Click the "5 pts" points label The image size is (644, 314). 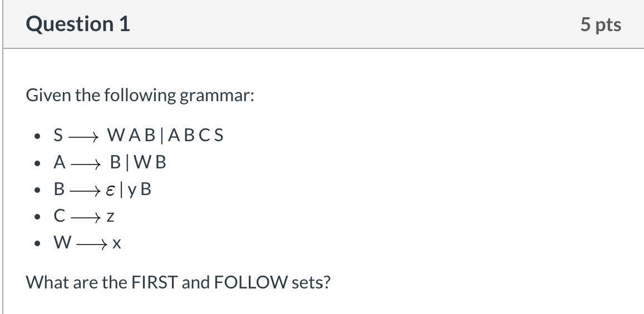[601, 25]
